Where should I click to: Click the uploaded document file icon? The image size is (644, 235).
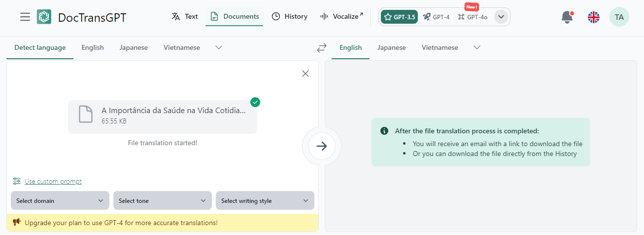tap(86, 115)
